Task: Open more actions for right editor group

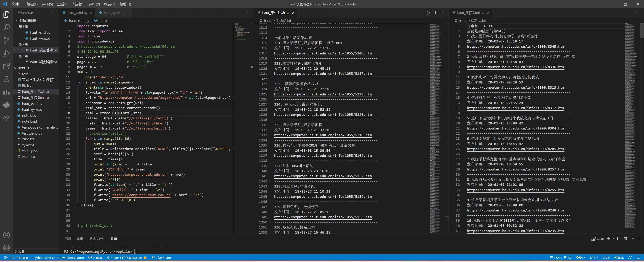Action: click(x=637, y=13)
